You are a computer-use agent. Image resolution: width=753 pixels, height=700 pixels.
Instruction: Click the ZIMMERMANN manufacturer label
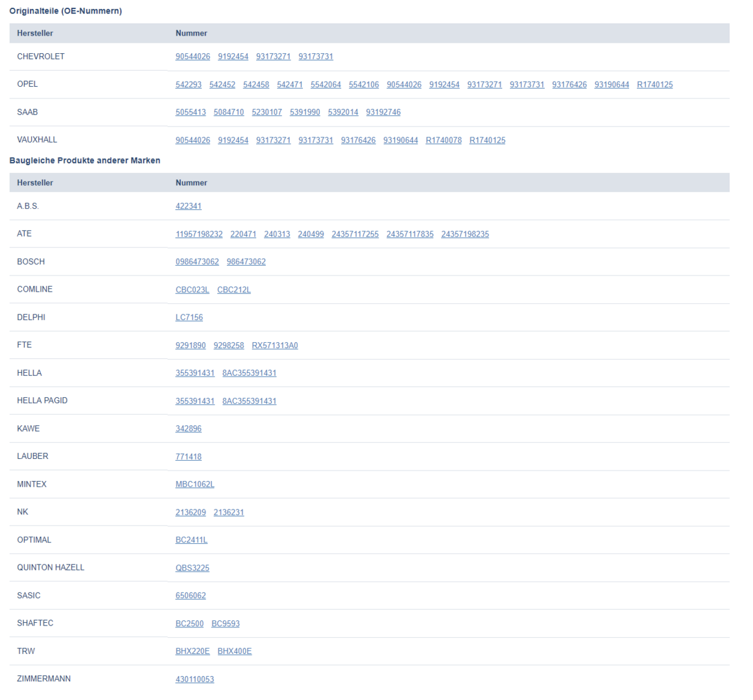(x=43, y=679)
